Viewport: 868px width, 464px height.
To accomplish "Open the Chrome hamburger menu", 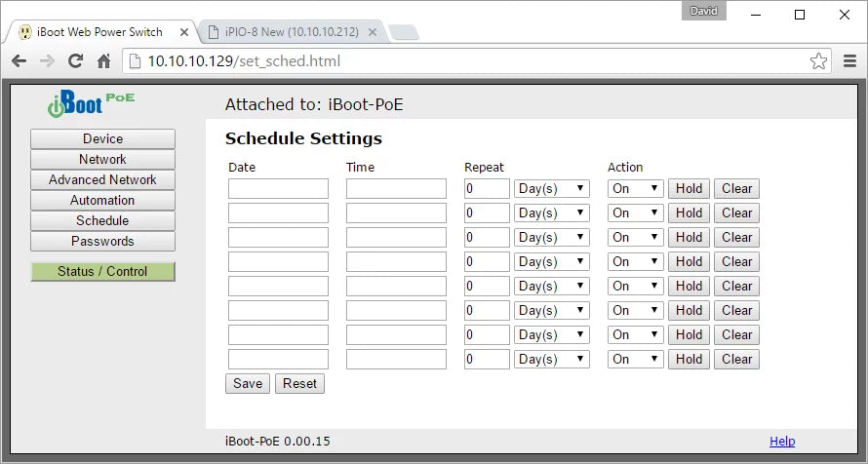I will point(849,60).
